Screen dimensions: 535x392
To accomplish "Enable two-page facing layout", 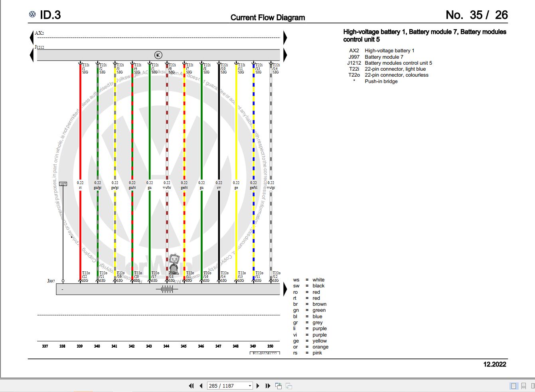I will (x=533, y=386).
